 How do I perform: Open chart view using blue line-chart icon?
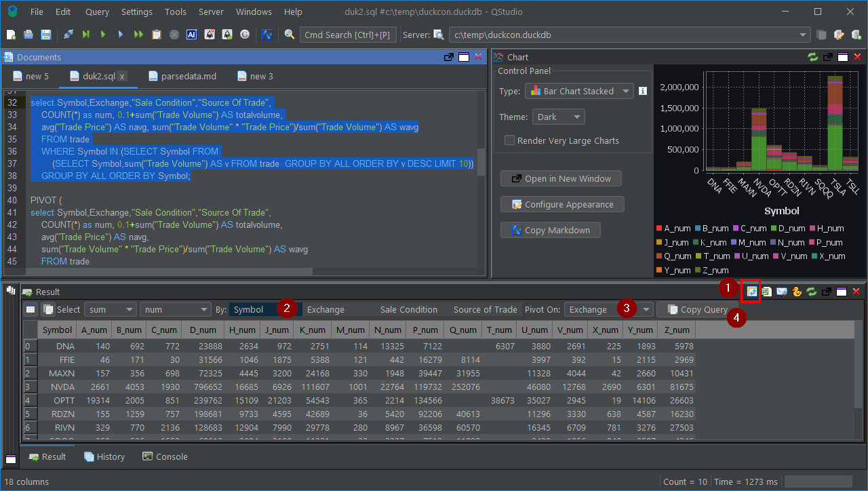point(267,35)
